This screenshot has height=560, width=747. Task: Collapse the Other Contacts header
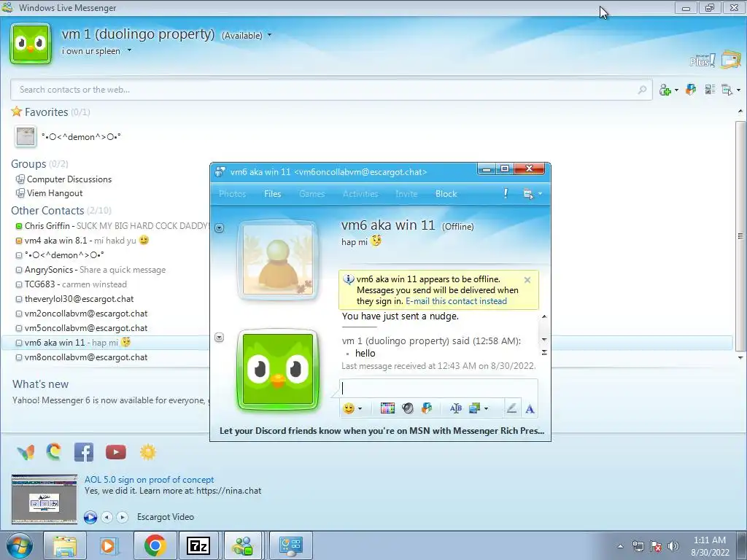(61, 211)
